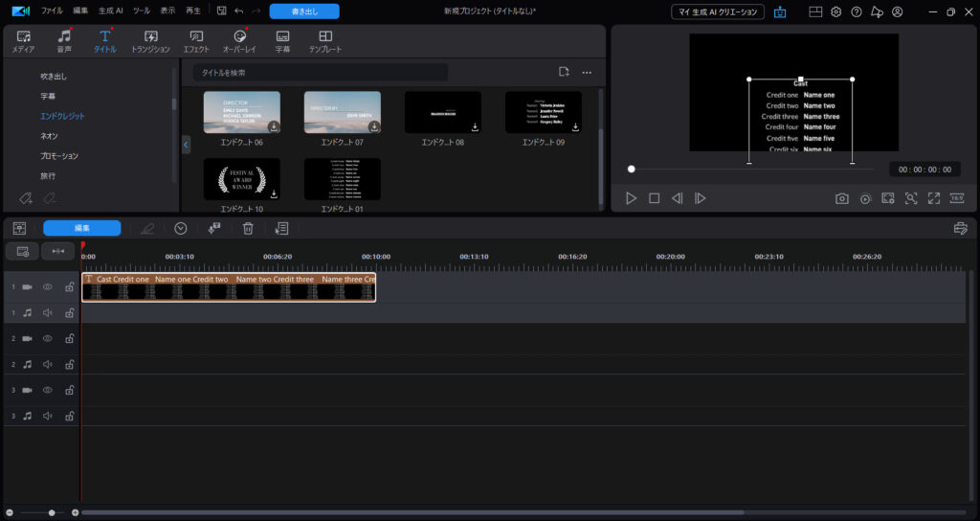
Task: Click the マイ 生成 AI クリエーション button
Action: point(718,11)
